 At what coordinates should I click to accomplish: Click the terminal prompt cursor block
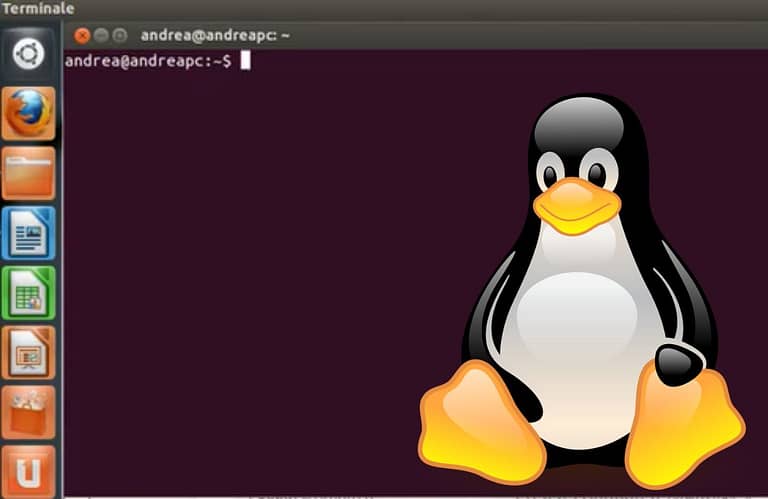pos(245,61)
